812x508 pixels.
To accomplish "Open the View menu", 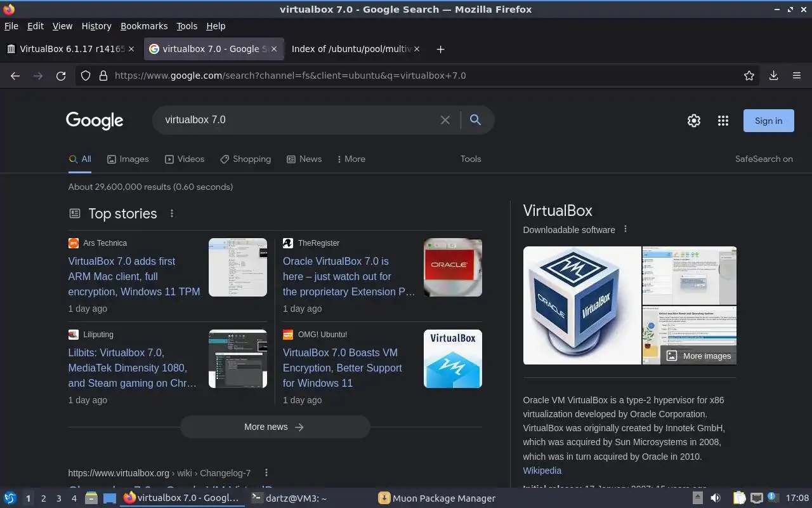I will click(62, 26).
